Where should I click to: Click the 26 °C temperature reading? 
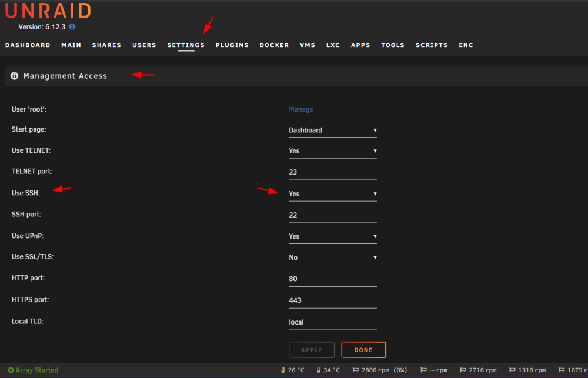(296, 370)
